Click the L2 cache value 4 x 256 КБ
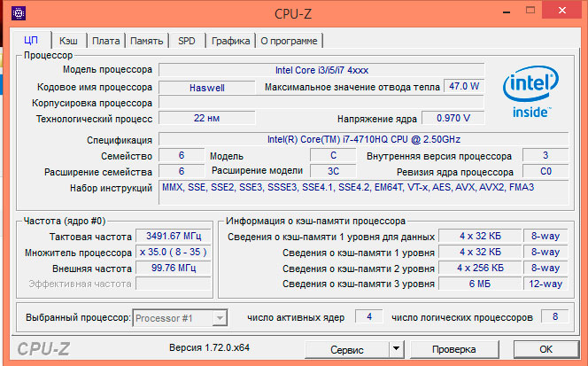The width and height of the screenshot is (588, 366). (480, 268)
